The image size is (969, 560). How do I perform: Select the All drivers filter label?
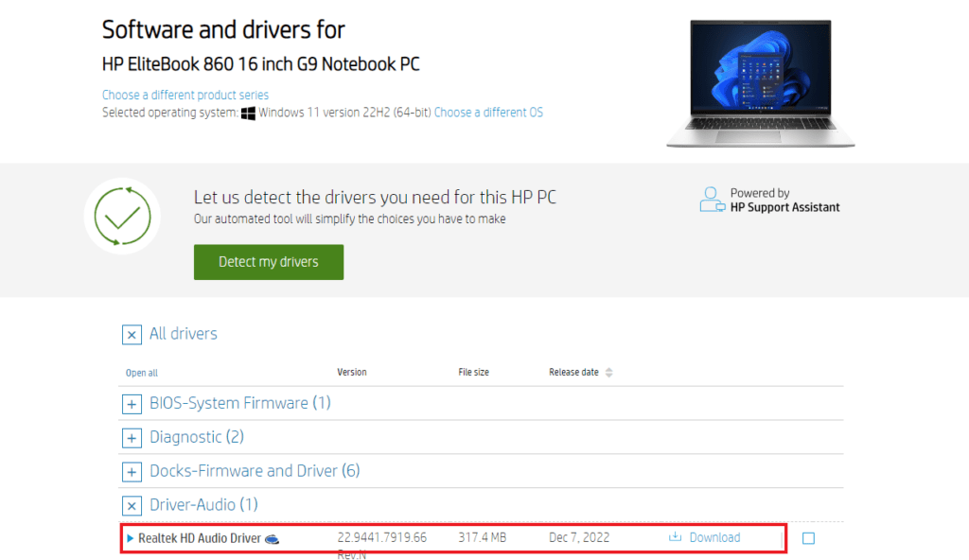coord(184,334)
